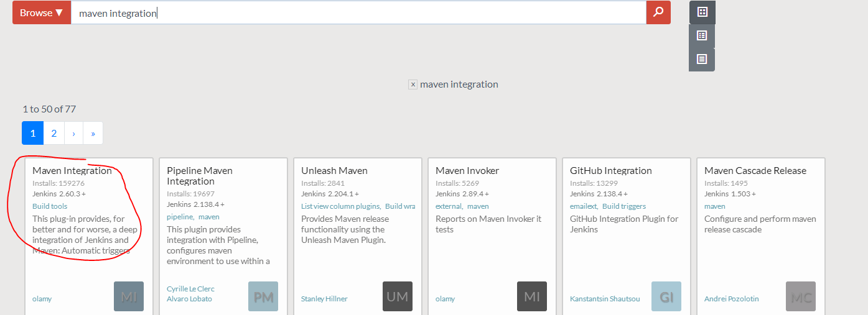Viewport: 868px width, 315px height.
Task: Click the Installs: 1495 text
Action: [726, 183]
